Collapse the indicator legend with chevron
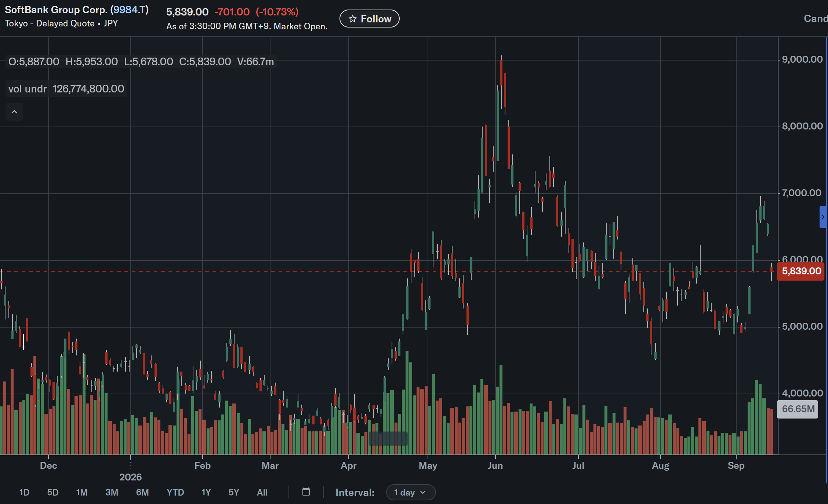 pos(14,112)
